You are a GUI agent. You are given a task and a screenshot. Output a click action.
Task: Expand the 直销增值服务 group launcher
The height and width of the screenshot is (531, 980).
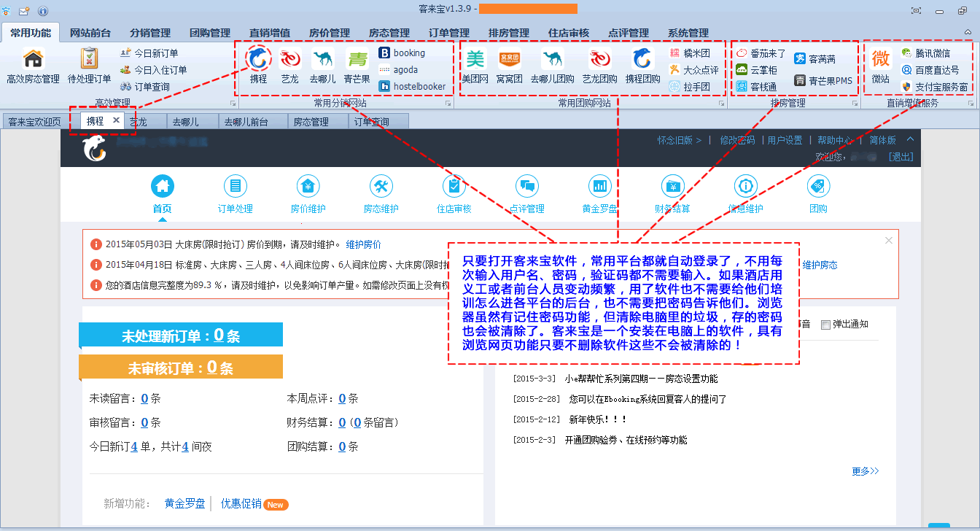point(971,104)
